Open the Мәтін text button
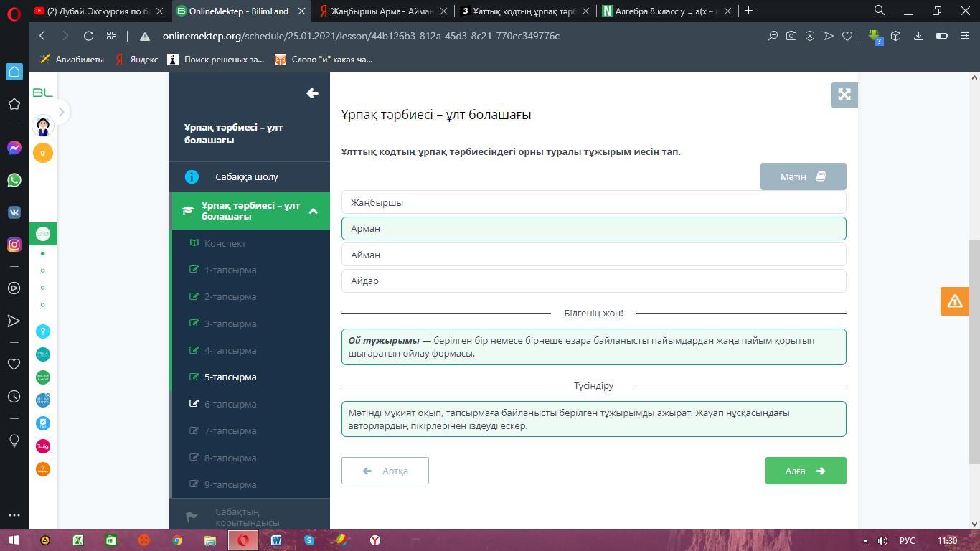 click(803, 176)
